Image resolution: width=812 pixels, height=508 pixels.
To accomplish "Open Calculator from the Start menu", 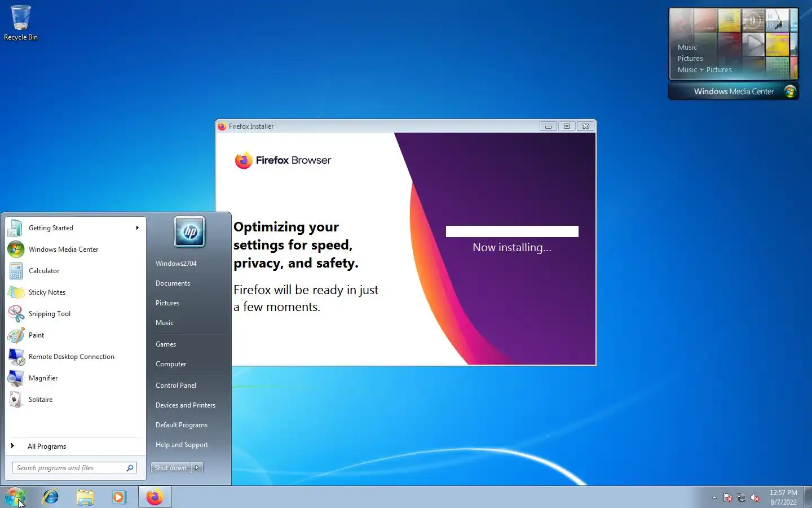I will (x=76, y=271).
